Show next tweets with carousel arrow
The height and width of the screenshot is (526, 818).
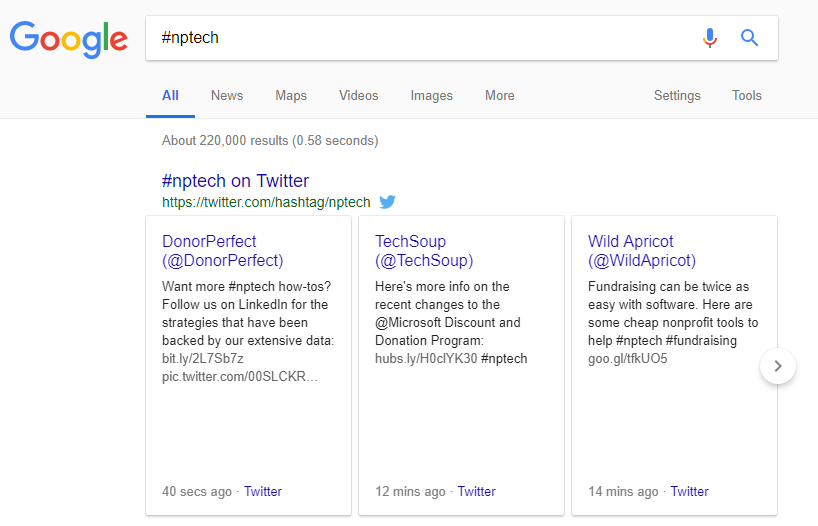[778, 366]
